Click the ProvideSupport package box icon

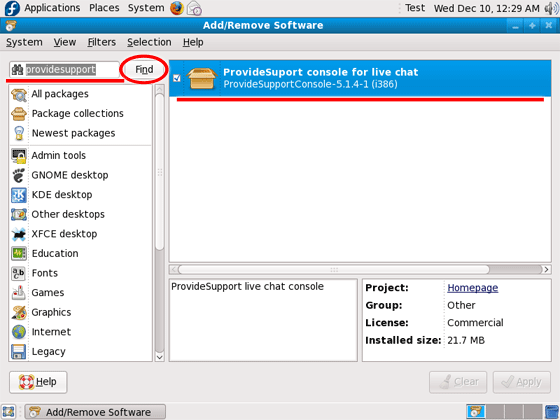point(202,79)
